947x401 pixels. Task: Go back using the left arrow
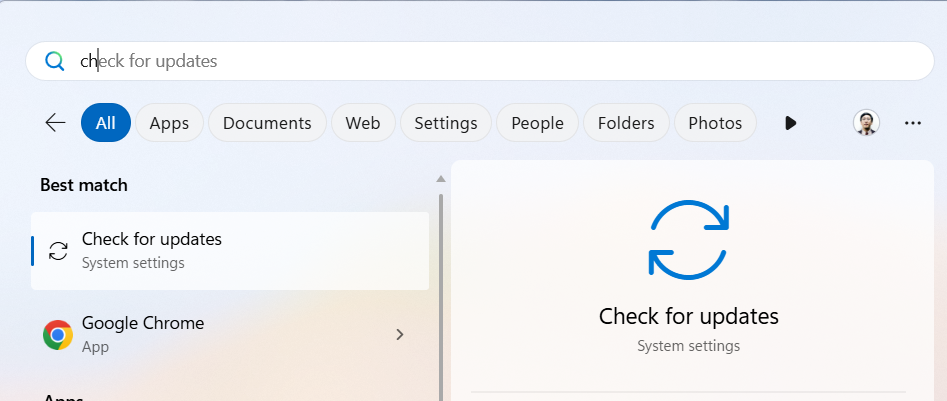[x=55, y=123]
